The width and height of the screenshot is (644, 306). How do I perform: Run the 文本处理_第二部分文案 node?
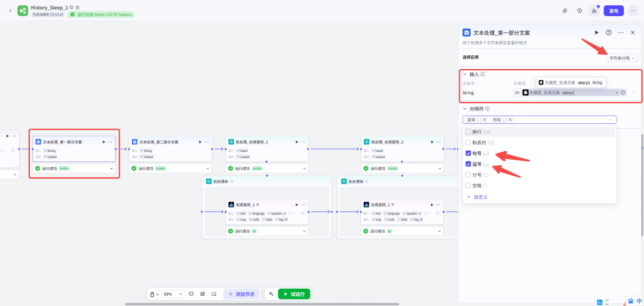[x=200, y=142]
